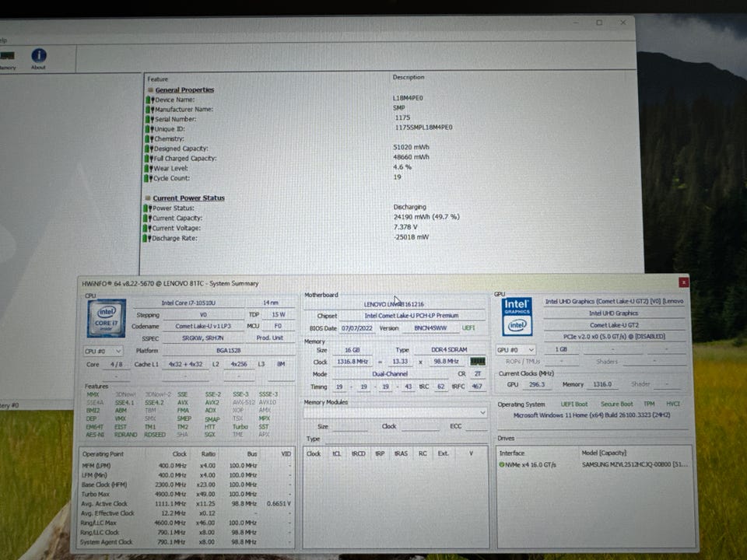The height and width of the screenshot is (560, 747).
Task: Click the Description column header
Action: [x=409, y=78]
